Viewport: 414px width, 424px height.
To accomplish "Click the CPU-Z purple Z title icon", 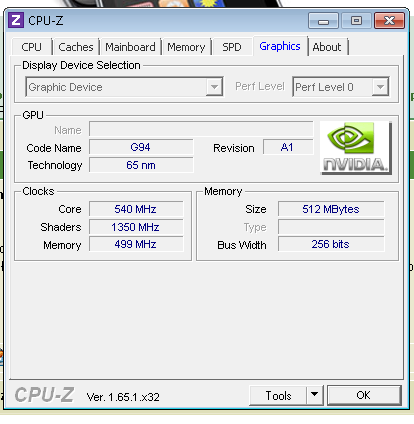I will coord(16,20).
